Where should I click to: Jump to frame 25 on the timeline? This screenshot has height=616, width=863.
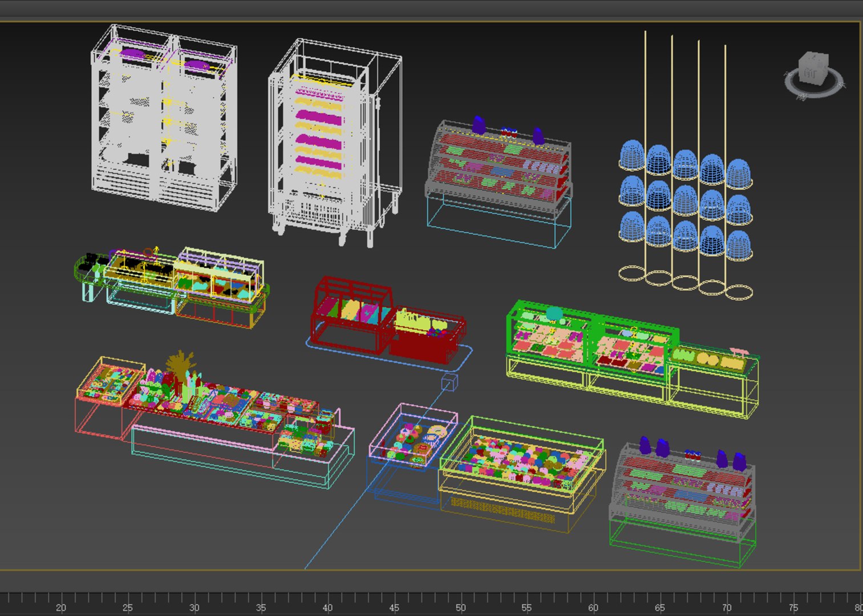click(x=127, y=607)
